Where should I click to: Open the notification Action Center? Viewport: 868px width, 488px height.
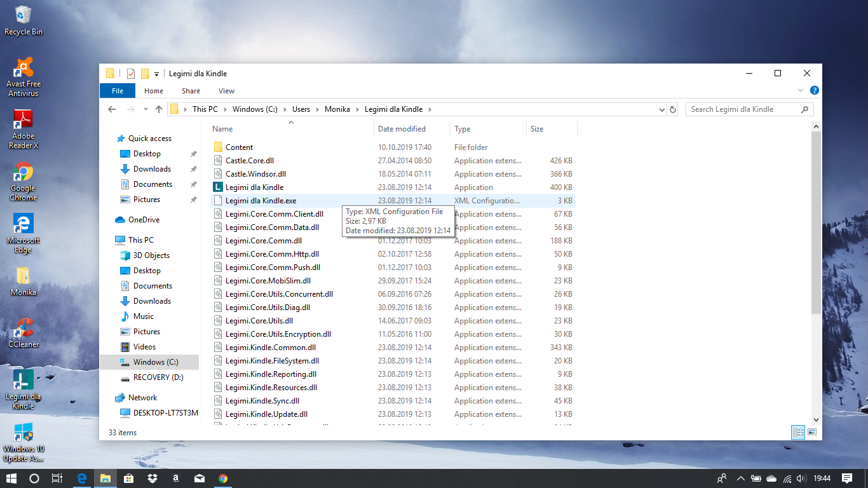pos(847,478)
